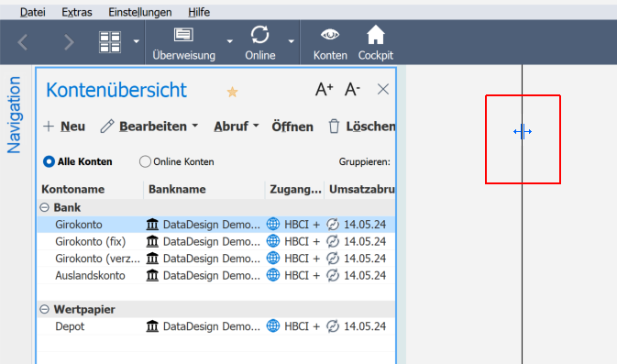Decrease font size with A-
The width and height of the screenshot is (617, 364).
(x=352, y=90)
